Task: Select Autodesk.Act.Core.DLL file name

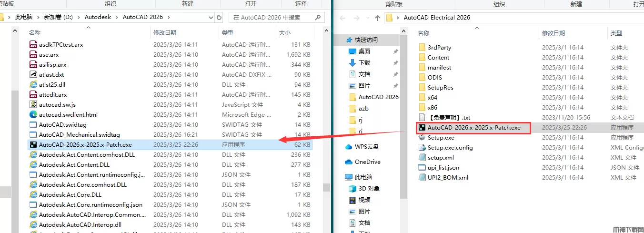Action: point(70,194)
